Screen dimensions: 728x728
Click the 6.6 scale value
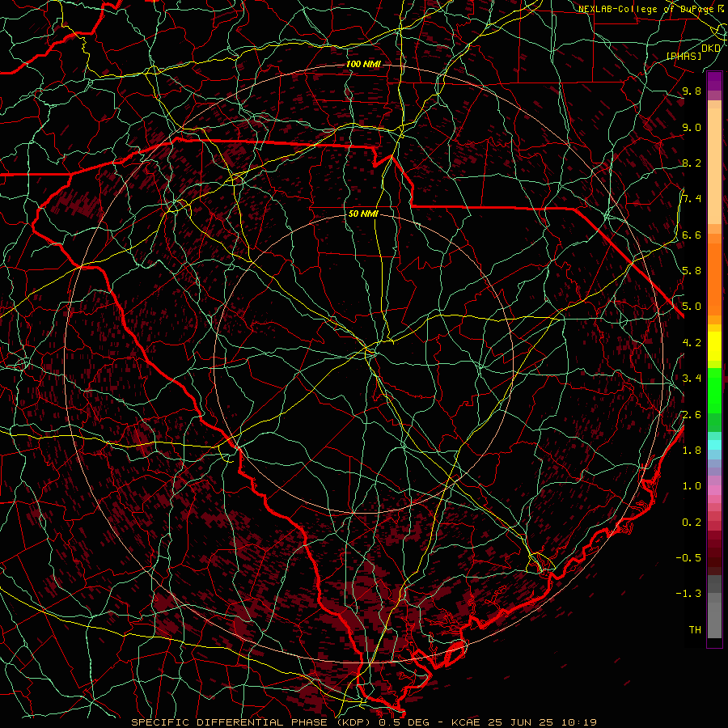tap(692, 235)
